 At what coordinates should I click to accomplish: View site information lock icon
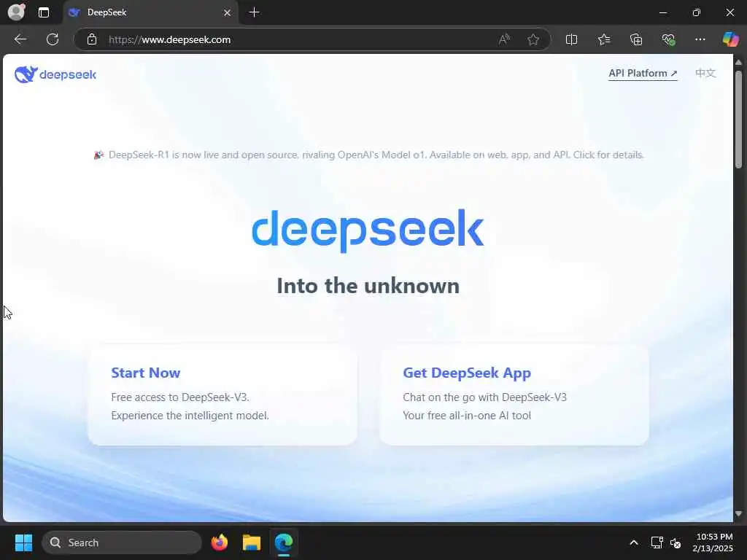[x=91, y=39]
